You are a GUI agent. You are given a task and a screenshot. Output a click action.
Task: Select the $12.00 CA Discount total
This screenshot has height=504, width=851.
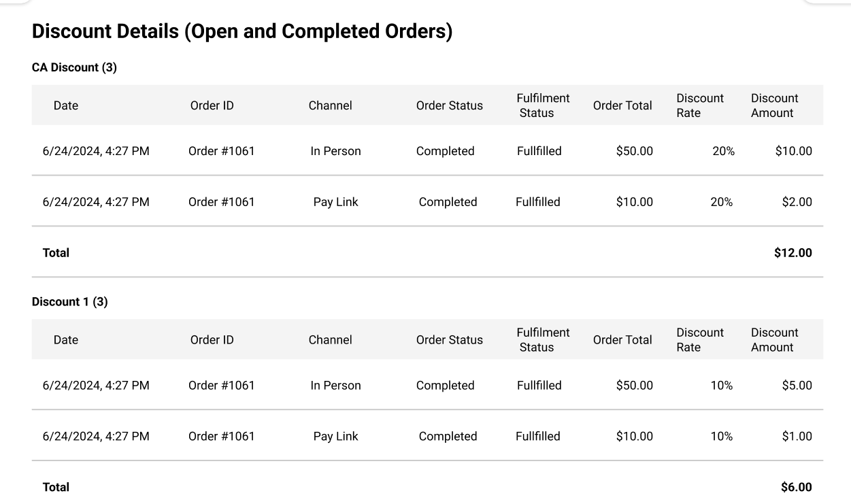[x=792, y=253]
